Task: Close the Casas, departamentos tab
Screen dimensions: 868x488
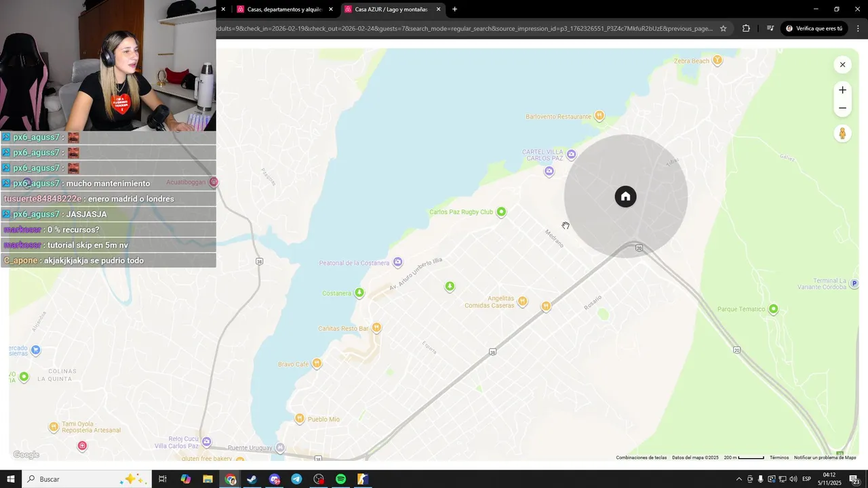Action: coord(331,9)
